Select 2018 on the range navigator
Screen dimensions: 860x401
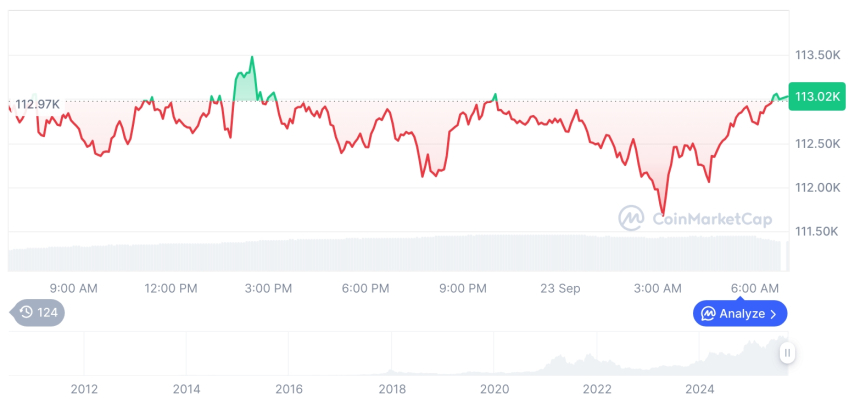392,388
